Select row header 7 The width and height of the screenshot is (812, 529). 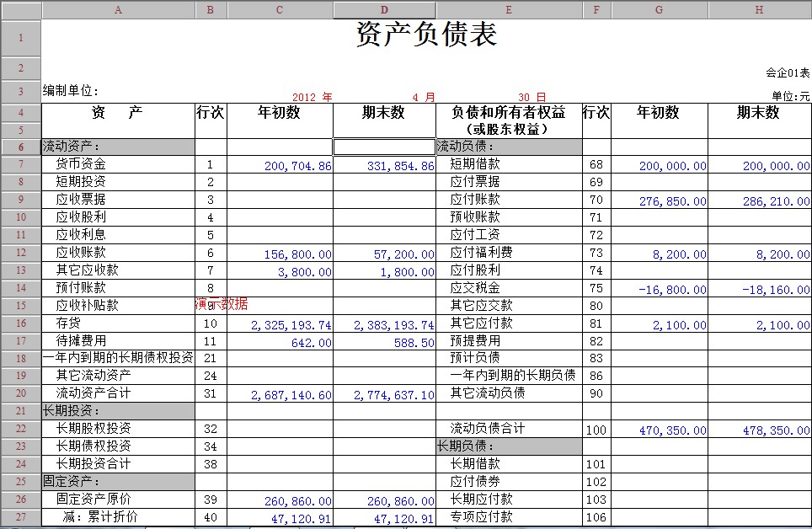point(21,164)
